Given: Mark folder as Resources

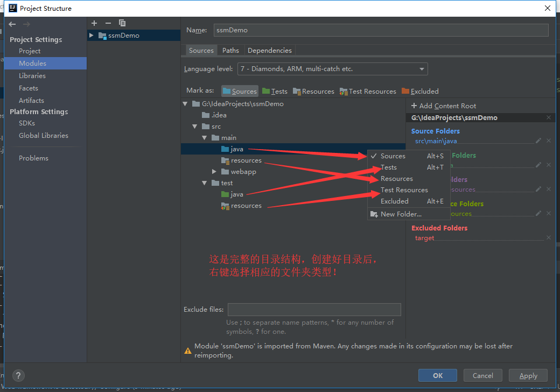Looking at the screenshot, I should 313,92.
